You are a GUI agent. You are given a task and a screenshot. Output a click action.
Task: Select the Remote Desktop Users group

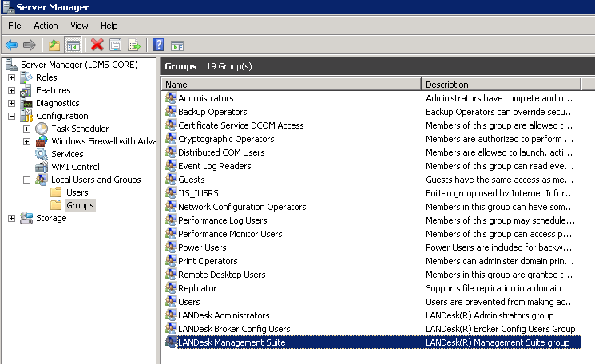pos(221,275)
